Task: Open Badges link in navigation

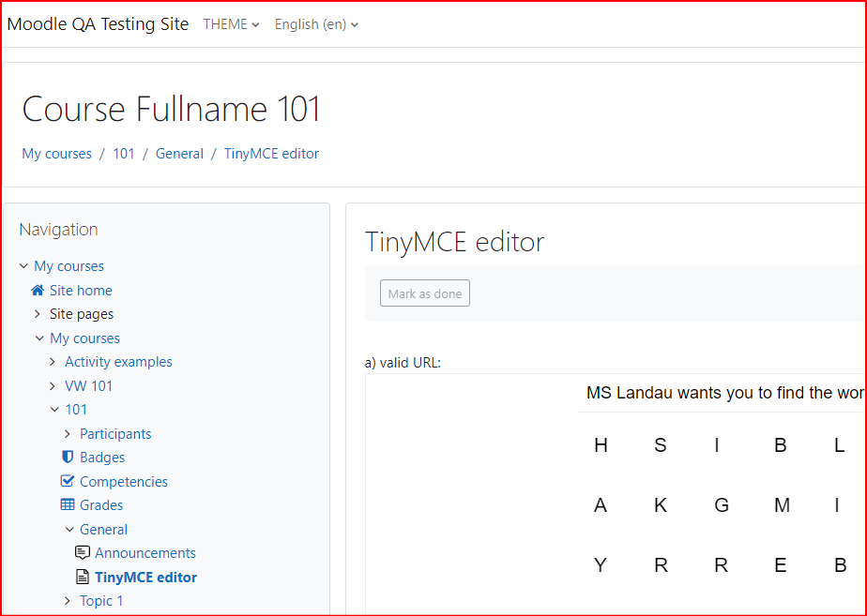Action: coord(102,458)
